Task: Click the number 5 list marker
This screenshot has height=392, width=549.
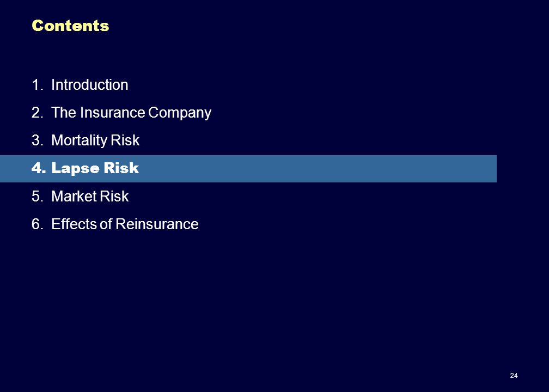Action: [x=37, y=196]
